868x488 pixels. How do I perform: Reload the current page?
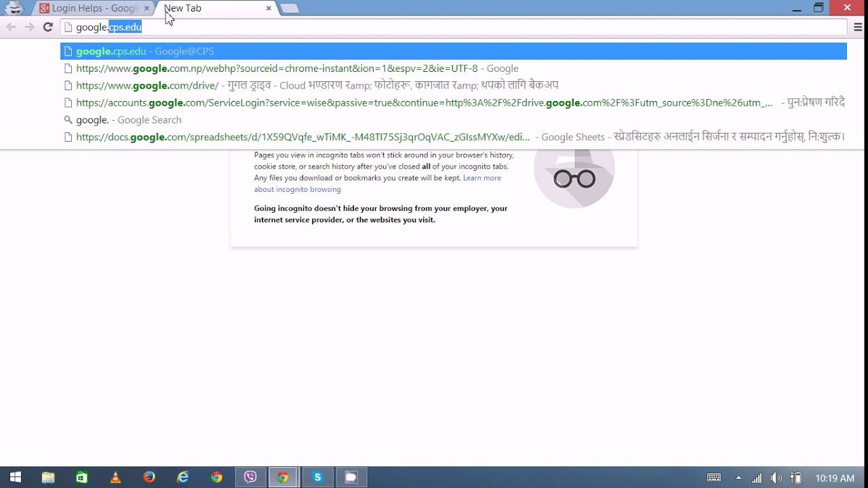pos(47,27)
